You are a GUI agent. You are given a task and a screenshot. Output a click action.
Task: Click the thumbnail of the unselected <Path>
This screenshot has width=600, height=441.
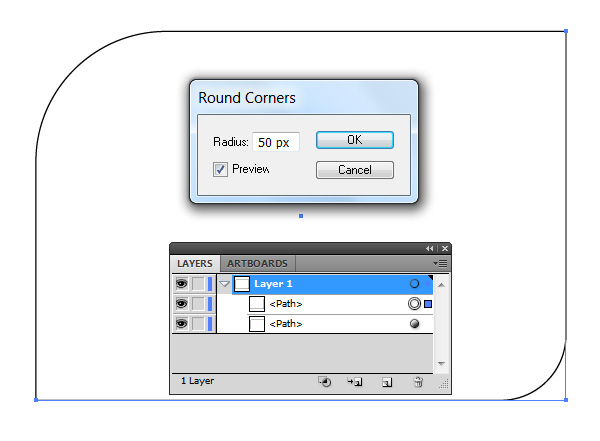pos(257,324)
